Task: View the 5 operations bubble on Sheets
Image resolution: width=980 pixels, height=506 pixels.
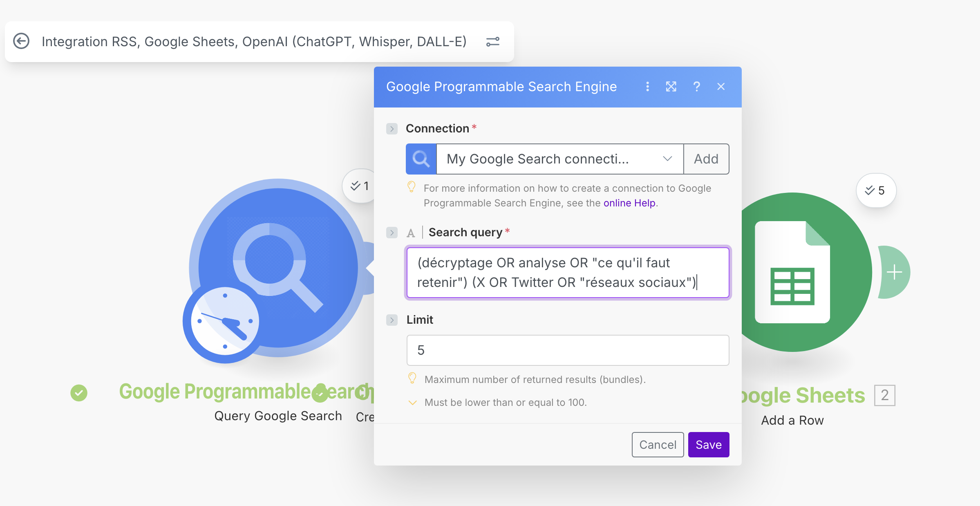Action: coord(875,190)
